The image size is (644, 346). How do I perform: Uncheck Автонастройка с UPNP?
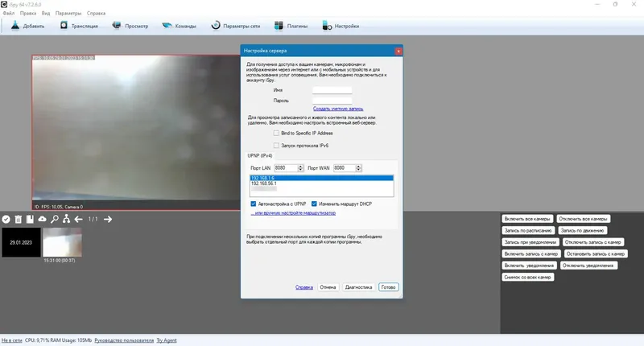(254, 204)
